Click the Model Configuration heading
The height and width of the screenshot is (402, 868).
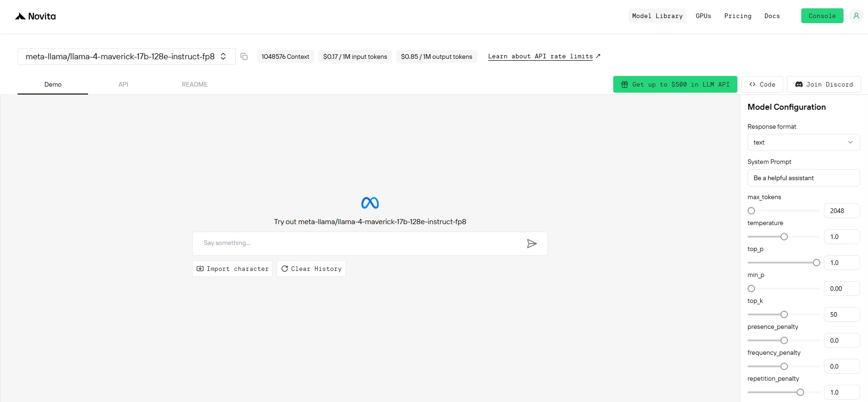click(x=786, y=107)
